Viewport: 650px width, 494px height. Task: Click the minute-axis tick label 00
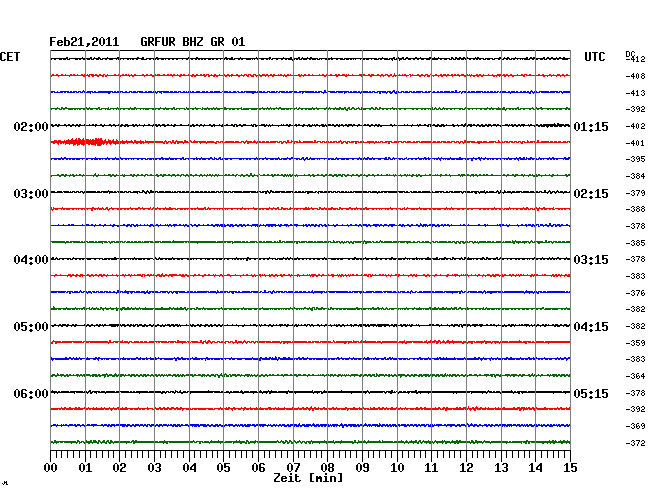[51, 467]
